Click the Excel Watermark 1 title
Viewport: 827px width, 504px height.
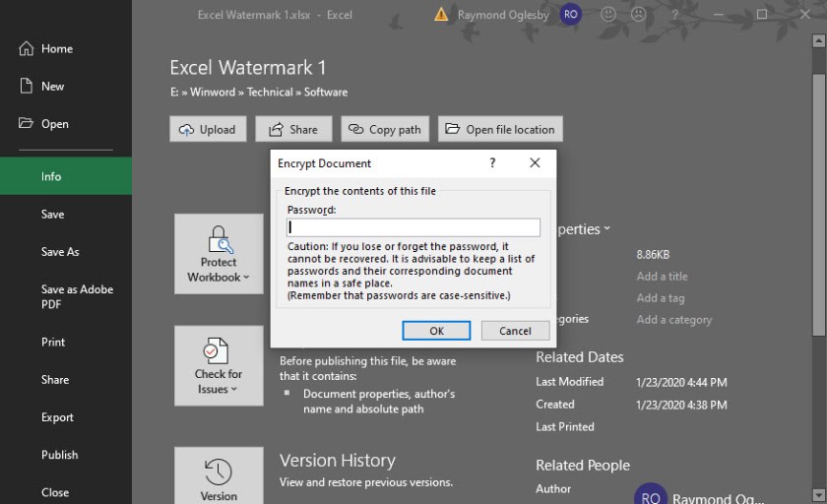[247, 68]
